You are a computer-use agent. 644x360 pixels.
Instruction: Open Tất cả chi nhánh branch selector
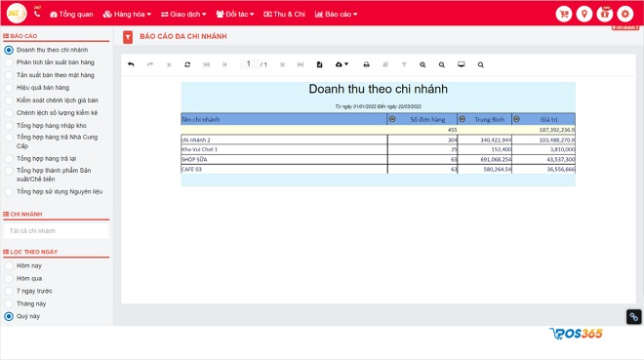57,230
